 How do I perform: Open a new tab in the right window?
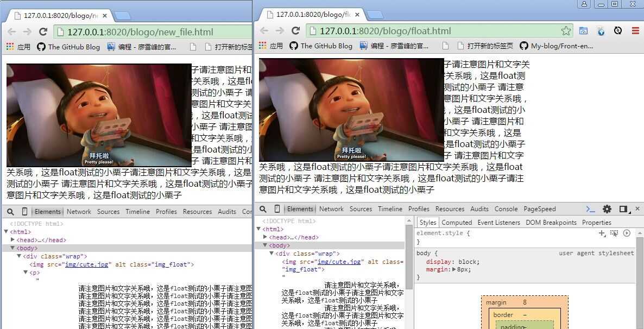tap(375, 15)
